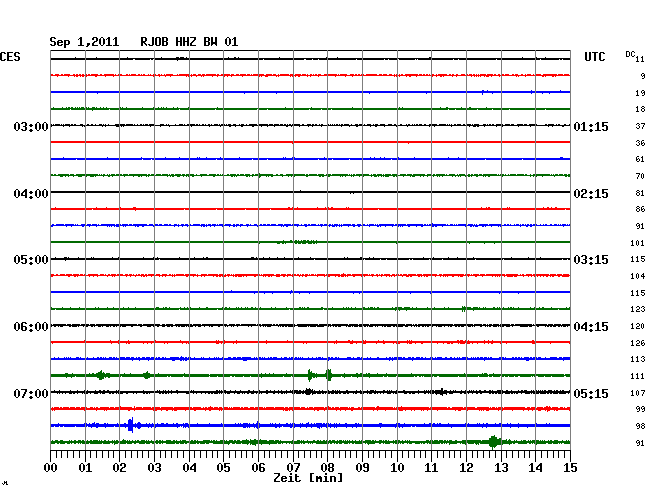650x494 pixels.
Task: Click the date label 'Sep 1,2011'
Action: coord(84,42)
